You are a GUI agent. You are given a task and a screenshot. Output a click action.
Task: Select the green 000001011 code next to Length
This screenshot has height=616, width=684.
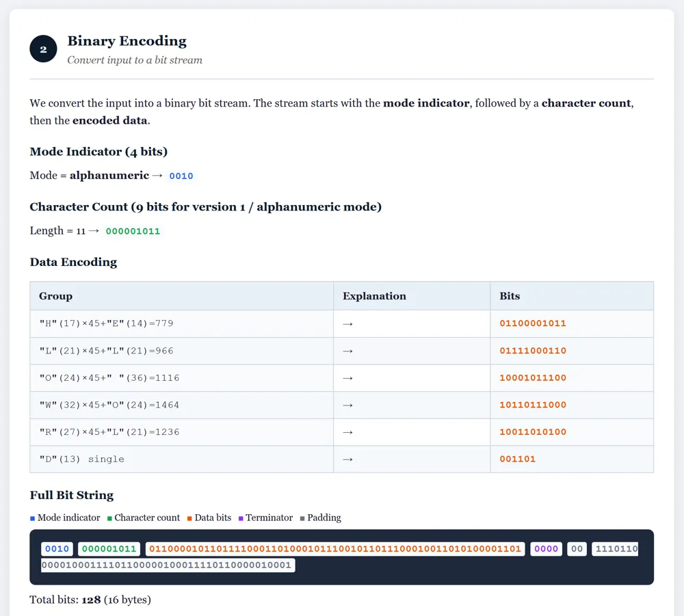pyautogui.click(x=133, y=231)
